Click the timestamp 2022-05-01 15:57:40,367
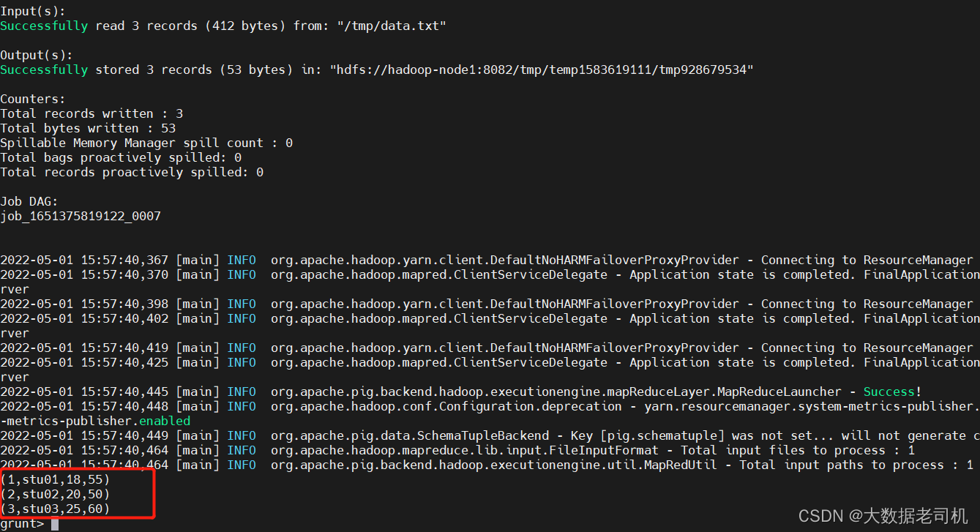 point(84,260)
